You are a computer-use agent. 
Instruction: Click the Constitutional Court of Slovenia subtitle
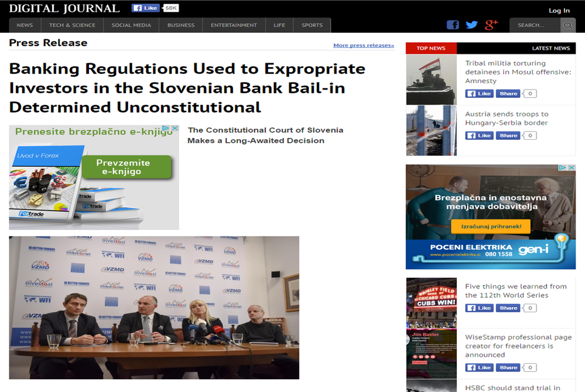(265, 135)
